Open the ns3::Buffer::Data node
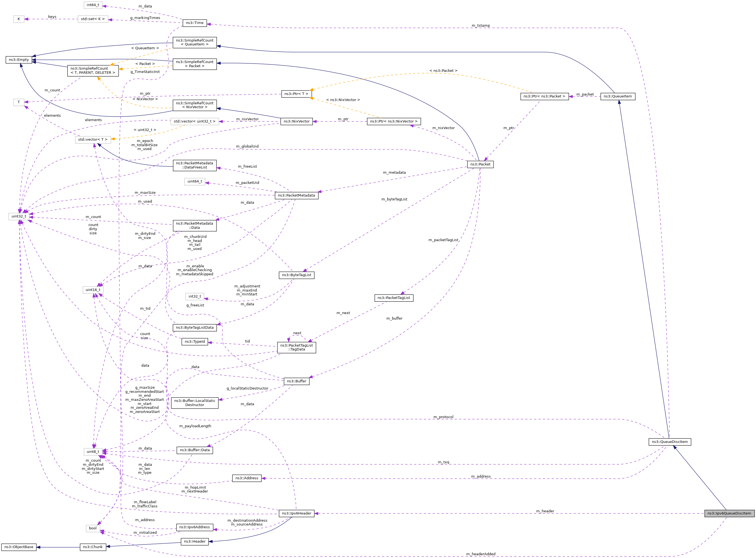The width and height of the screenshot is (756, 558). point(194,450)
